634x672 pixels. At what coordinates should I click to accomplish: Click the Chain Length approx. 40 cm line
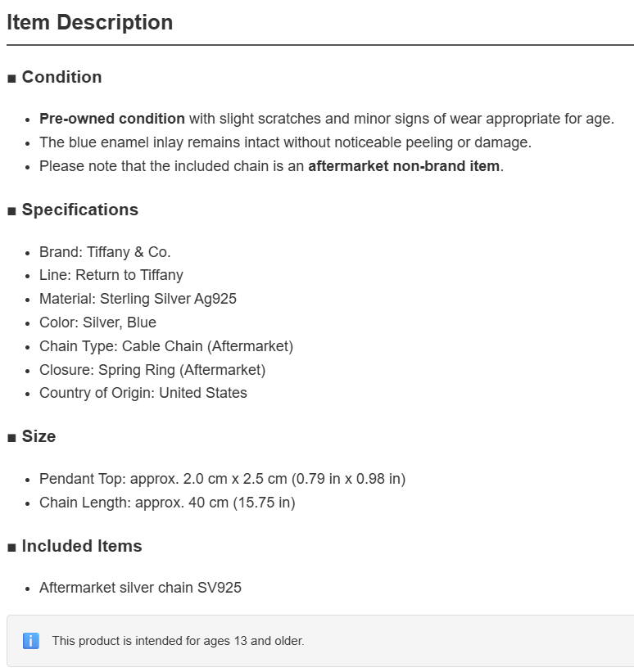pos(167,503)
